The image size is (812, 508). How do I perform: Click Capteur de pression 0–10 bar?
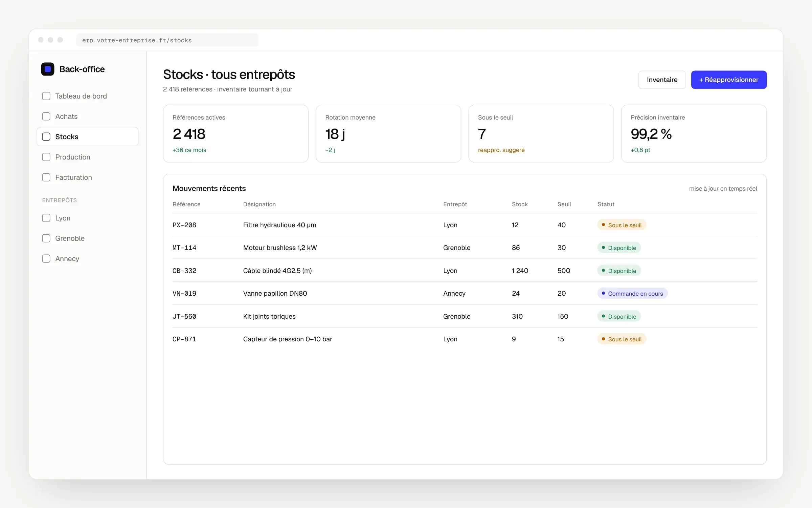pos(288,339)
